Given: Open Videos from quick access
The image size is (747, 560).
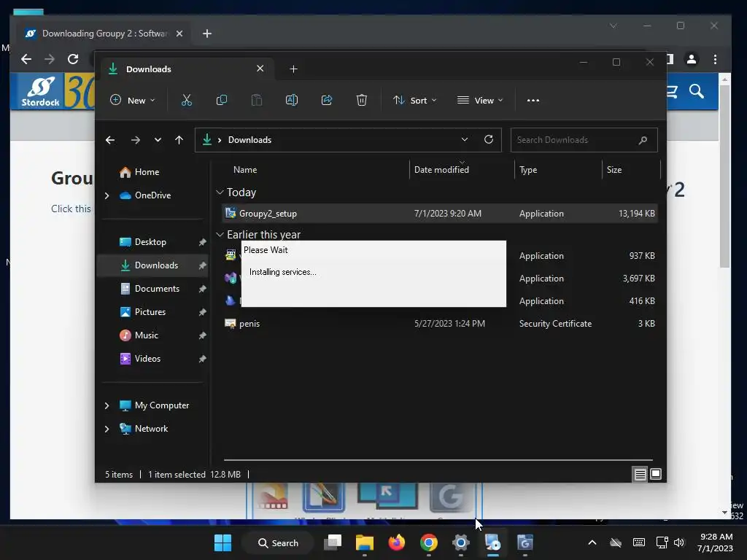Looking at the screenshot, I should pos(147,359).
